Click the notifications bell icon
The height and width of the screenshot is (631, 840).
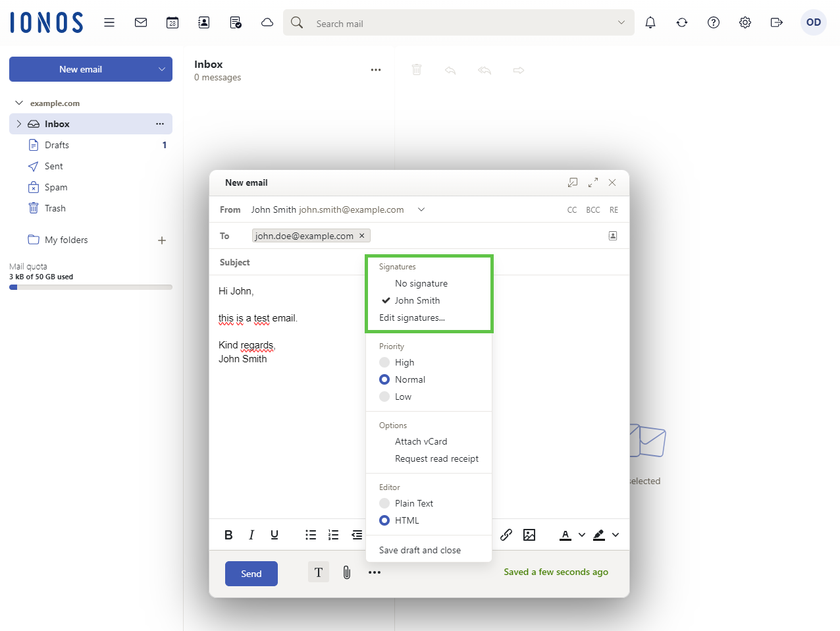click(x=650, y=22)
